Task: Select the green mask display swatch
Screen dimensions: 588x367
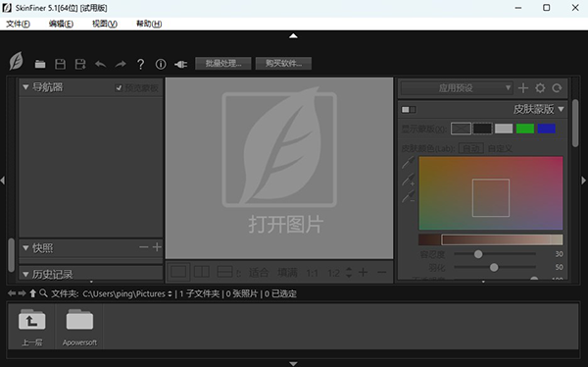Action: (x=525, y=129)
